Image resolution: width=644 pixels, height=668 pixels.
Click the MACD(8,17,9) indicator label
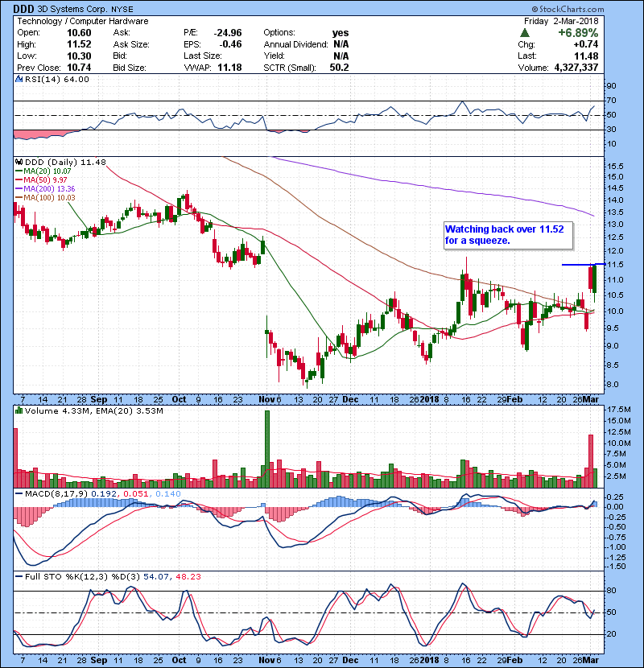click(x=56, y=494)
